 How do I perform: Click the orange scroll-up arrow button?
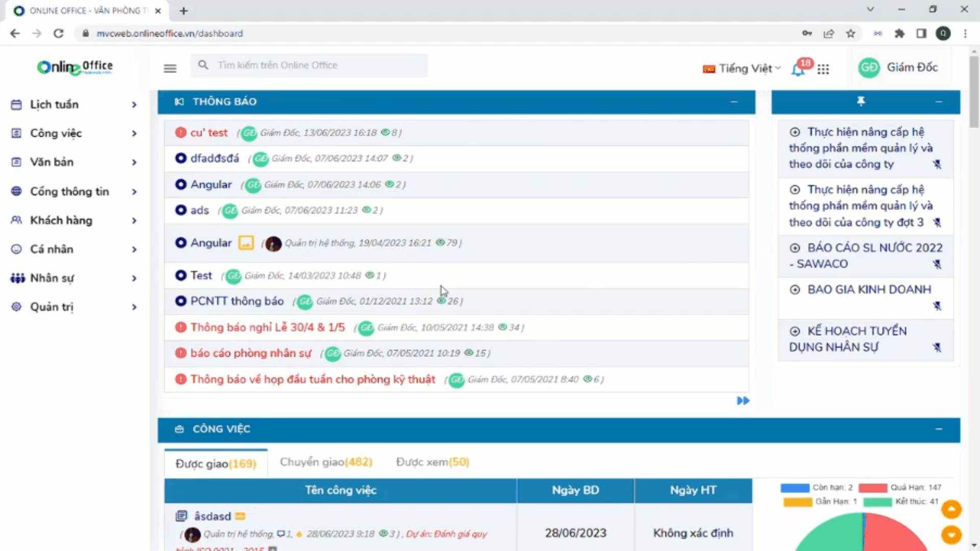(951, 509)
